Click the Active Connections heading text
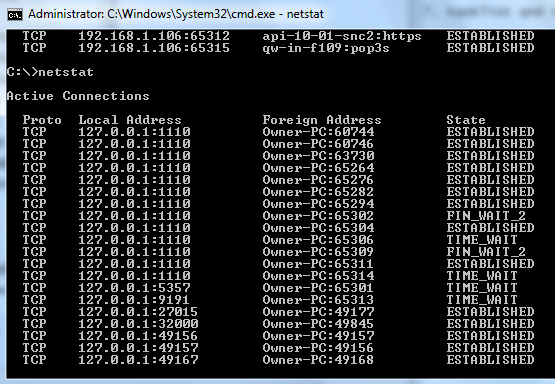The width and height of the screenshot is (555, 384). [x=78, y=96]
